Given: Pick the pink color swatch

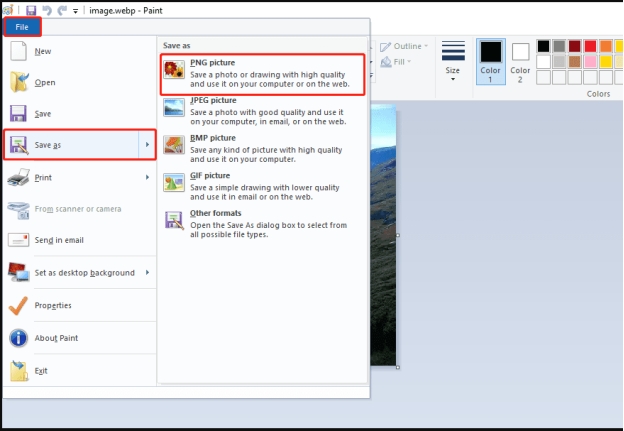Looking at the screenshot, I should click(590, 62).
